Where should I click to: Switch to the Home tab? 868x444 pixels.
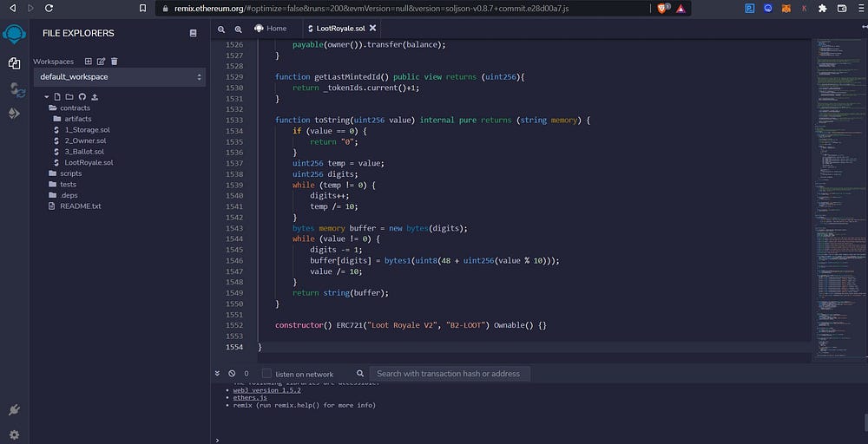270,29
